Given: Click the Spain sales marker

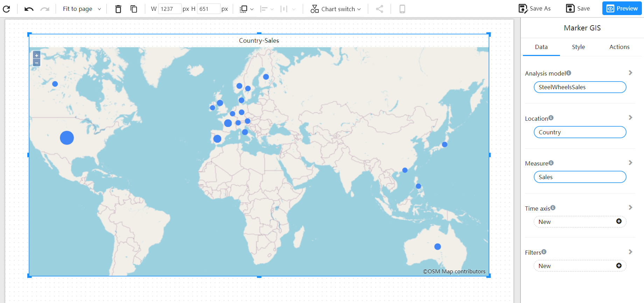Looking at the screenshot, I should click(x=217, y=139).
